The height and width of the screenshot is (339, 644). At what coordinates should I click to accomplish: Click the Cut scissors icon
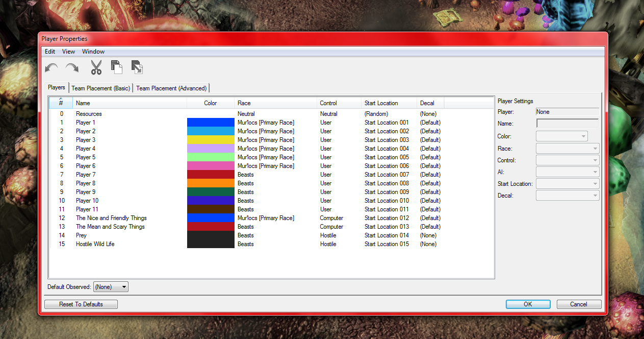pos(96,67)
